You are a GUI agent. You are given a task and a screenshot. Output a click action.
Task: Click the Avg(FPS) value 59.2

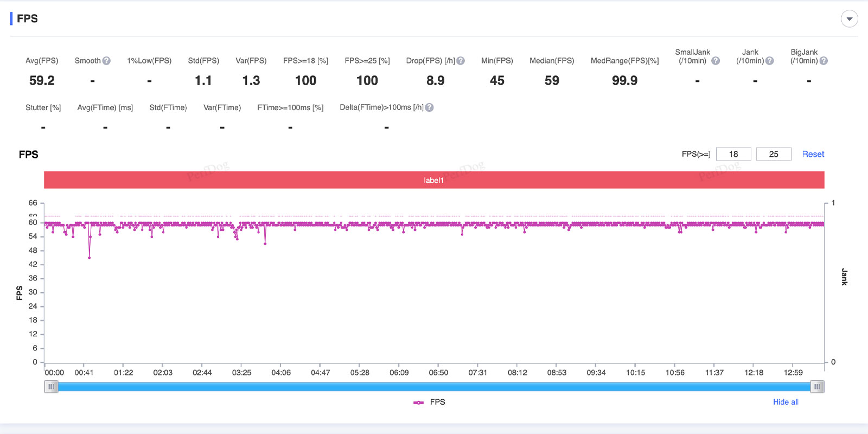(42, 80)
